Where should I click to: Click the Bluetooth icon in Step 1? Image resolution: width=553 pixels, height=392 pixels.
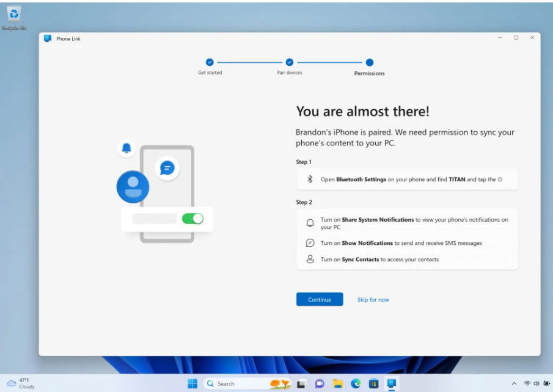pos(310,180)
